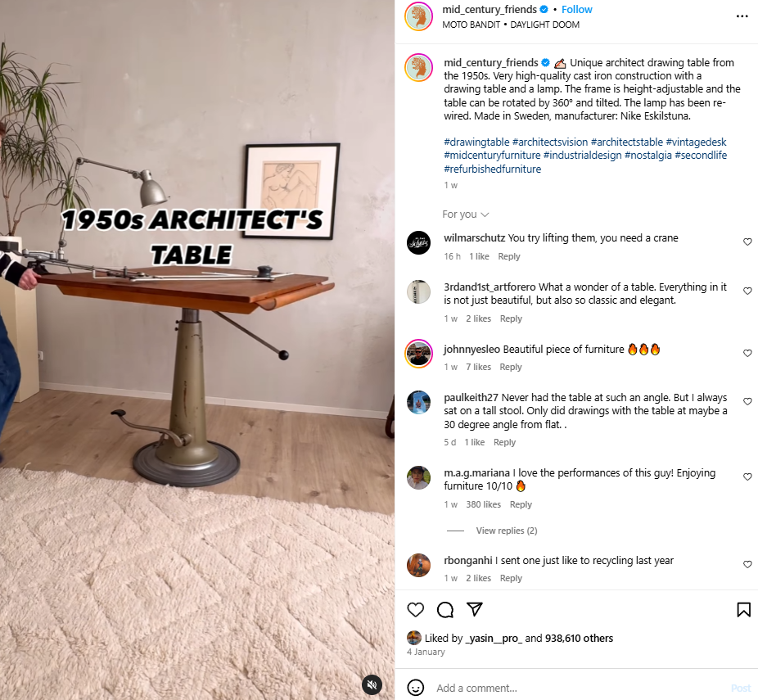Follow the mid_century_friends account
The height and width of the screenshot is (700, 758).
coord(576,10)
